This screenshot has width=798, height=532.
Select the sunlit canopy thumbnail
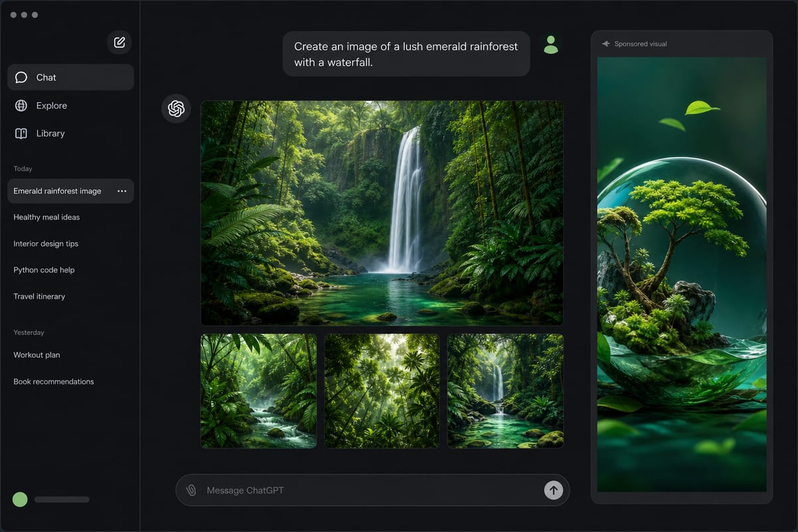pyautogui.click(x=382, y=391)
